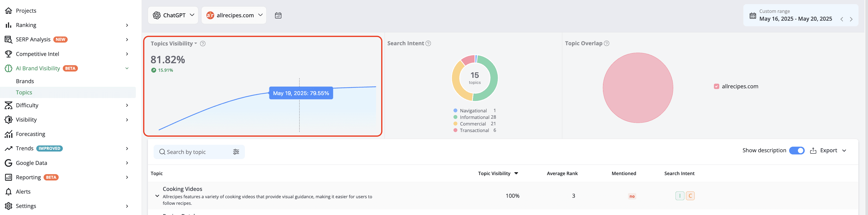
Task: Open the allrecipes.com brand dropdown
Action: click(x=234, y=15)
